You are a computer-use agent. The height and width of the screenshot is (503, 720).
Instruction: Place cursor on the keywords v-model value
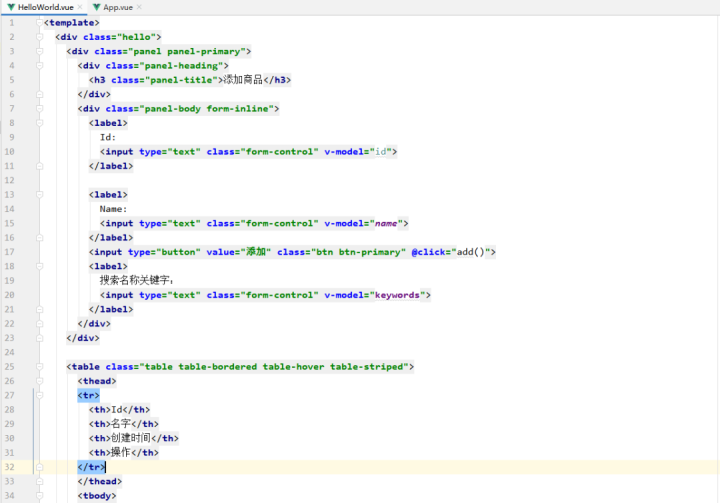[398, 295]
